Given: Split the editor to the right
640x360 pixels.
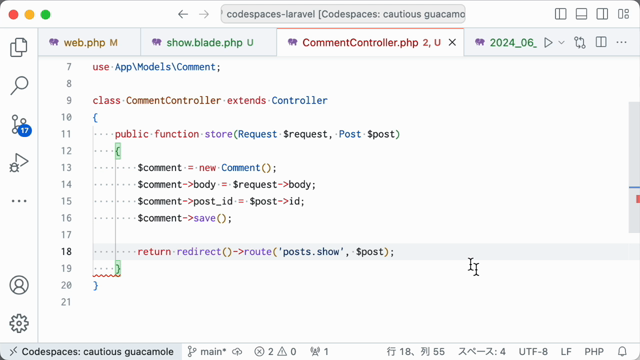Looking at the screenshot, I should pyautogui.click(x=601, y=42).
